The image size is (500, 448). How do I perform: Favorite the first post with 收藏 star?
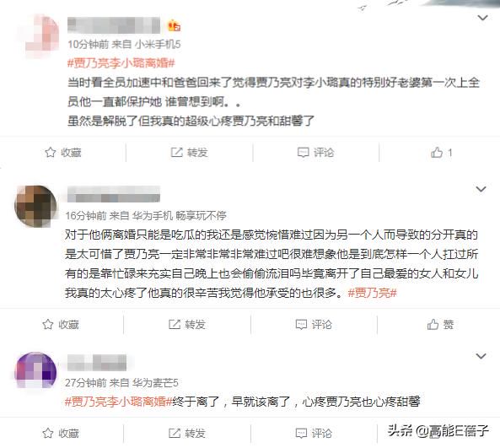click(63, 153)
